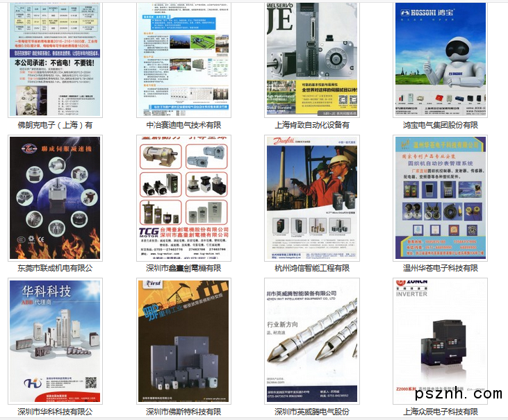Open the Danfoss workers ad image
Image resolution: width=508 pixels, height=420 pixels.
312,199
